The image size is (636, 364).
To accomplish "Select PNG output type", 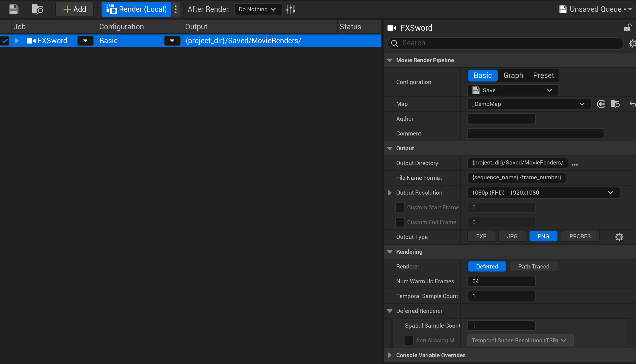I will 543,236.
